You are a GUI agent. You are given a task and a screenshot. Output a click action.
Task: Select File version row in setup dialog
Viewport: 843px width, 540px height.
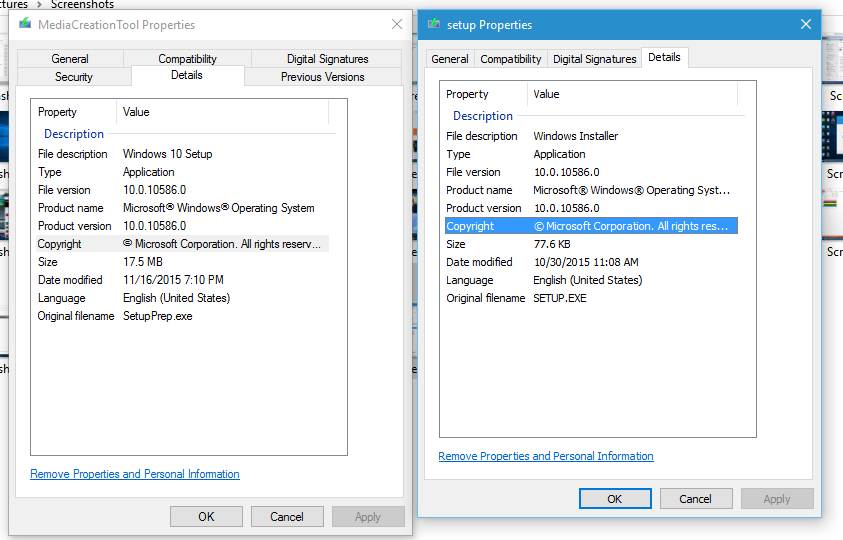[x=591, y=172]
